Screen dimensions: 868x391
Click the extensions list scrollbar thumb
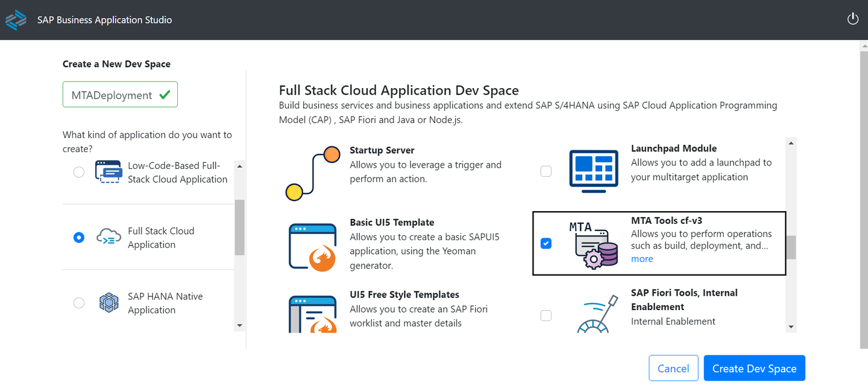(791, 247)
